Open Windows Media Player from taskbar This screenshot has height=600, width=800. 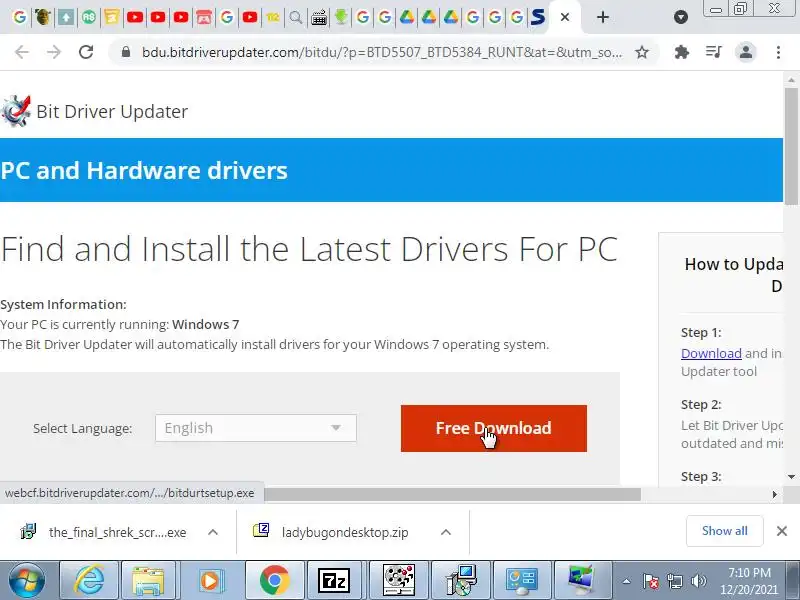(x=210, y=580)
